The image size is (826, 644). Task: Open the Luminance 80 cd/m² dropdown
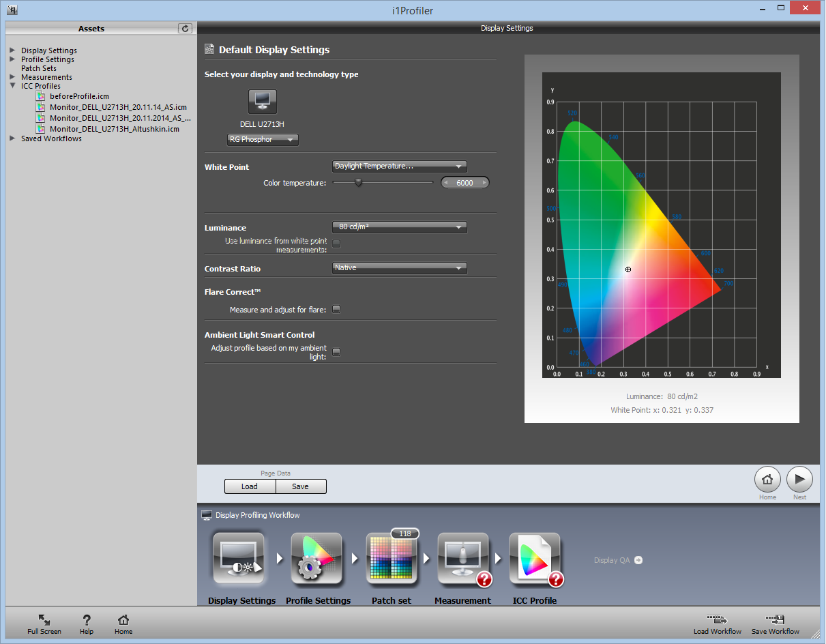point(399,227)
